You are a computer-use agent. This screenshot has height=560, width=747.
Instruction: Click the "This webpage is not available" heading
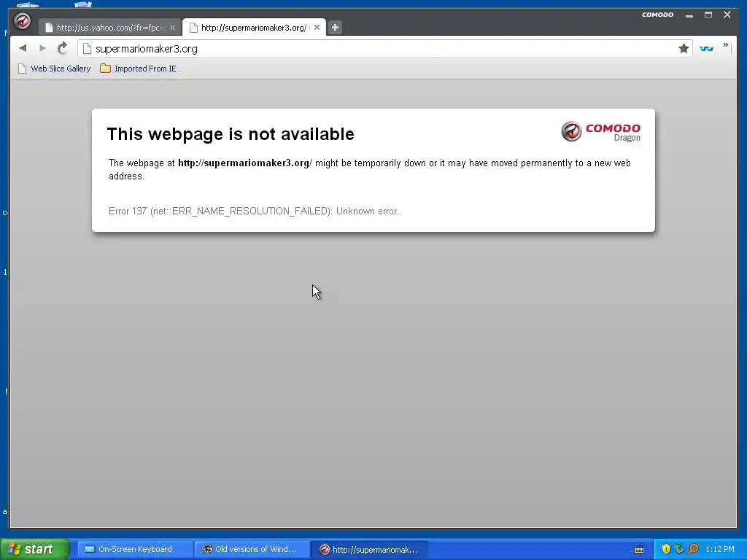[231, 134]
